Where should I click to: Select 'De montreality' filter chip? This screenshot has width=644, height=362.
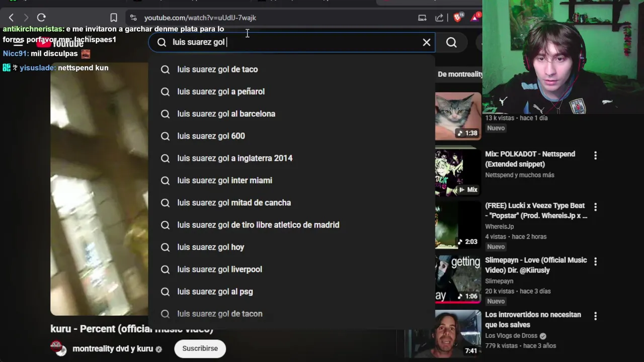459,74
